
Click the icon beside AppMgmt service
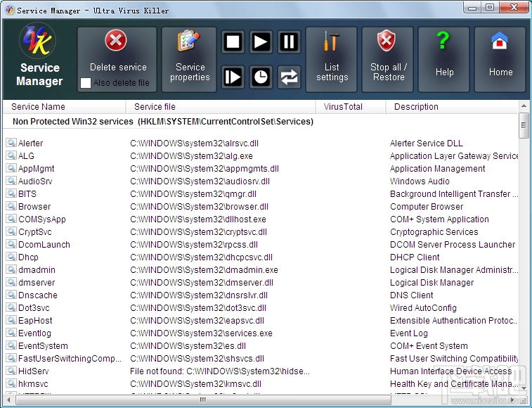(11, 168)
